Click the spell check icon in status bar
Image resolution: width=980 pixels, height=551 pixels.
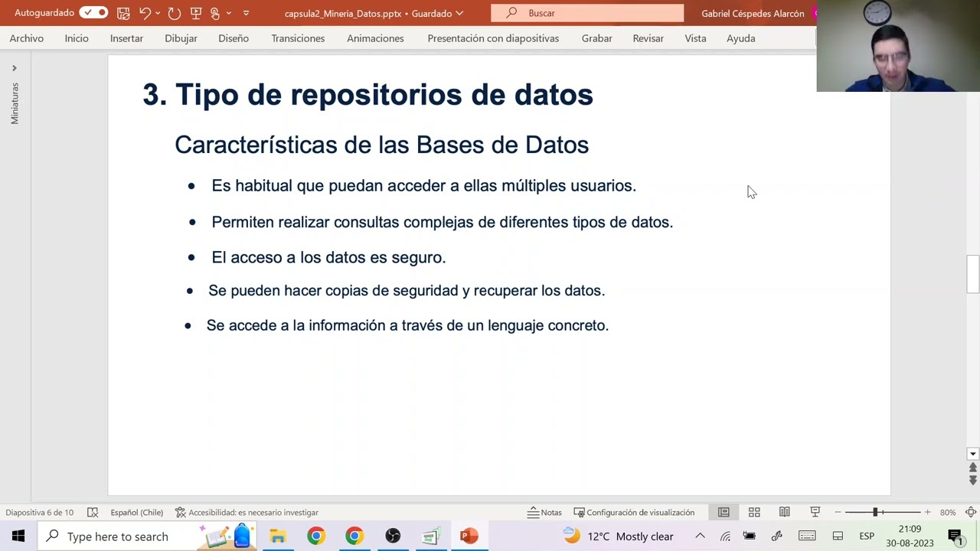93,512
